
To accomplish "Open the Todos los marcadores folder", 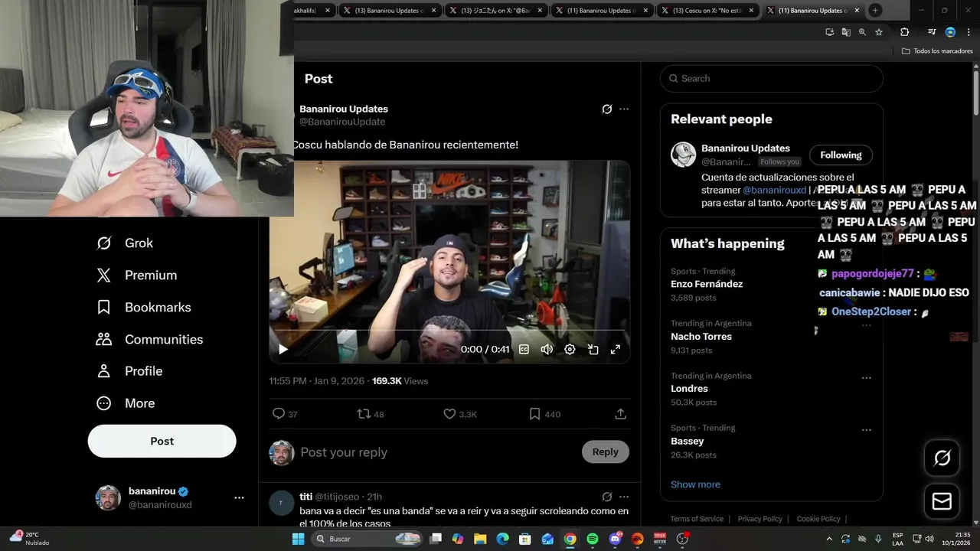I will 937,51.
